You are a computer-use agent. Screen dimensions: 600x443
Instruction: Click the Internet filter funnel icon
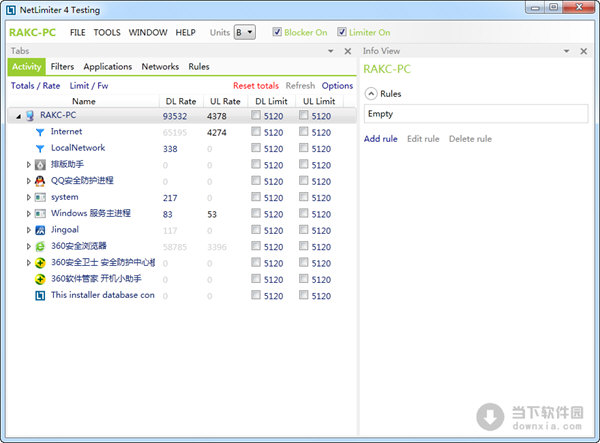coord(40,132)
